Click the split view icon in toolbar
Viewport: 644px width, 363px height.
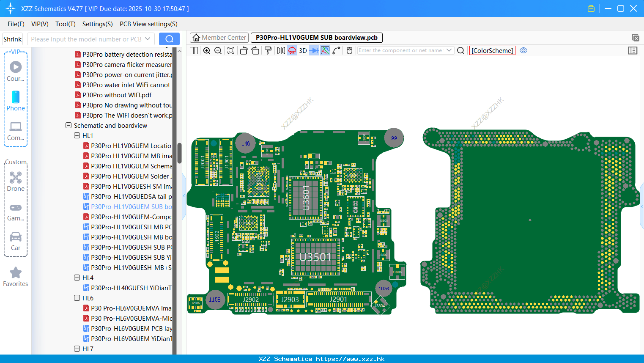194,50
